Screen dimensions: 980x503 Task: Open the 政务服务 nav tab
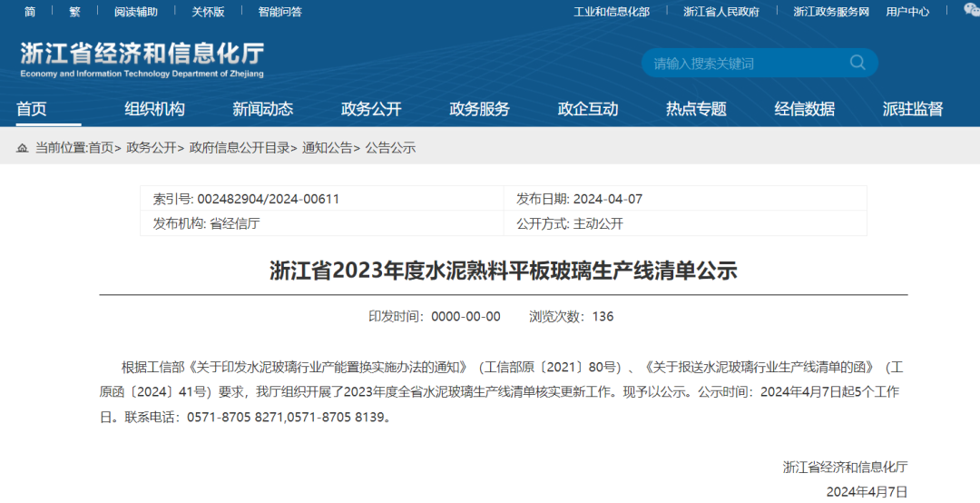[479, 109]
